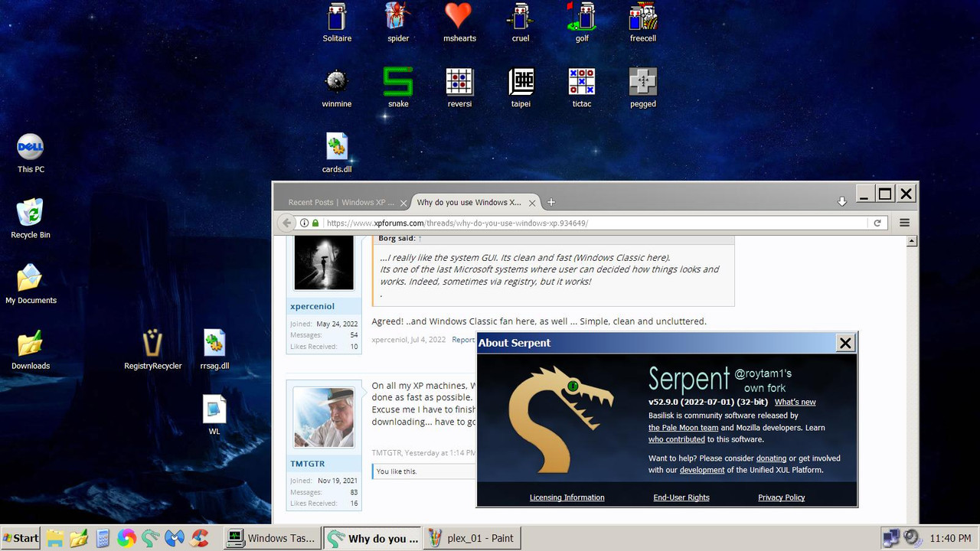Open a new browser tab
This screenshot has height=551, width=980.
coord(550,202)
